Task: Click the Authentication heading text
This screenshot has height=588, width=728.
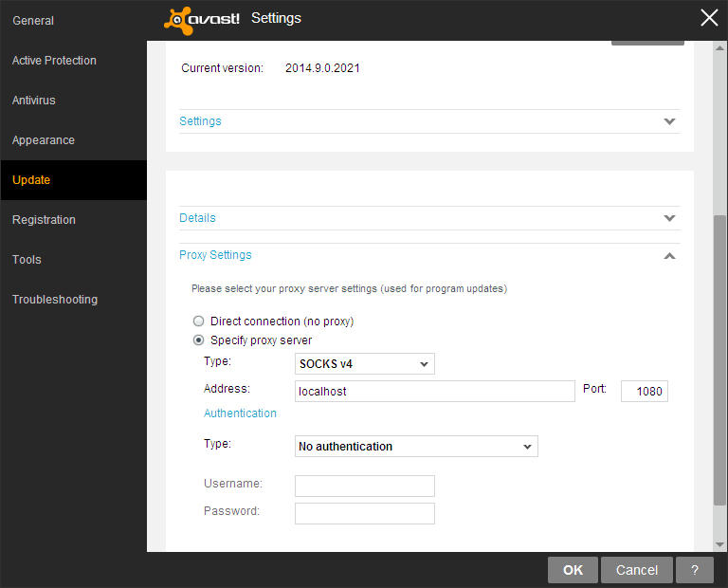Action: click(240, 413)
